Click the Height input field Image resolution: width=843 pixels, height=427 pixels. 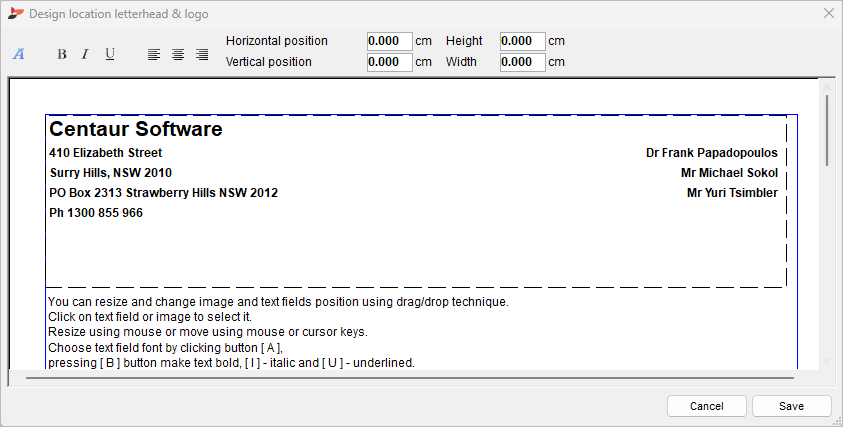[x=523, y=41]
